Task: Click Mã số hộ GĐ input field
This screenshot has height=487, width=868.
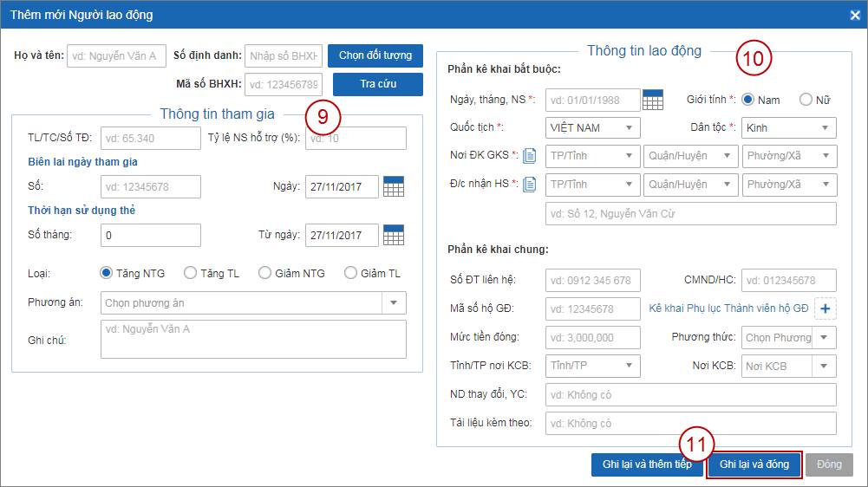Action: point(592,308)
